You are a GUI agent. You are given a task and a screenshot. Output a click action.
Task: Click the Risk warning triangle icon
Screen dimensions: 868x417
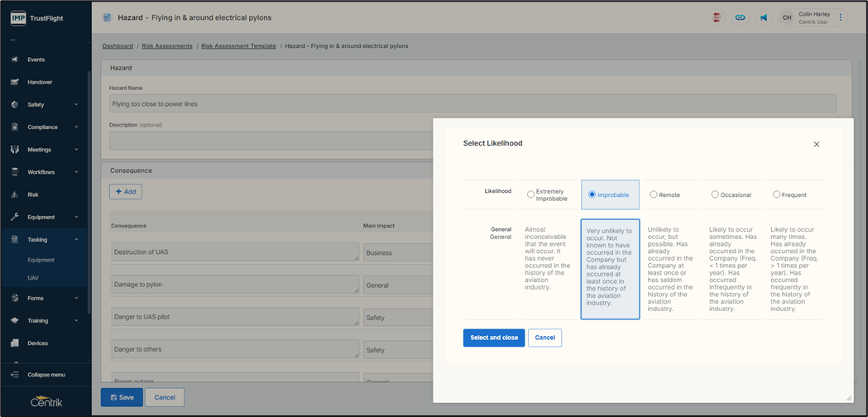click(x=15, y=194)
